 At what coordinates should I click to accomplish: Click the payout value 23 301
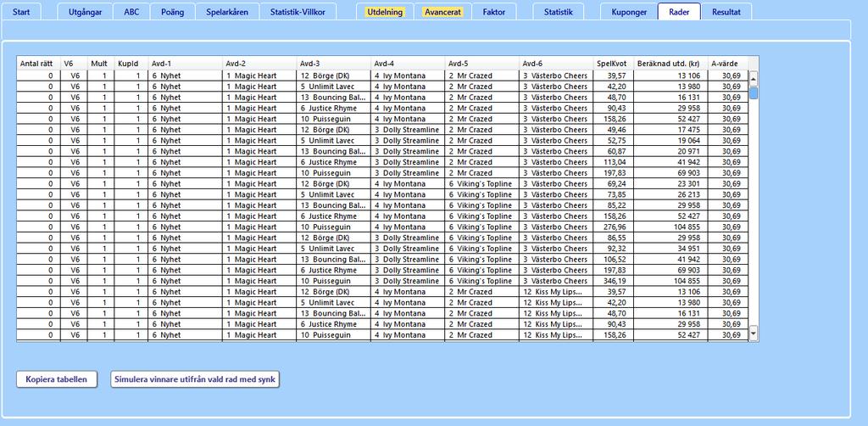688,184
